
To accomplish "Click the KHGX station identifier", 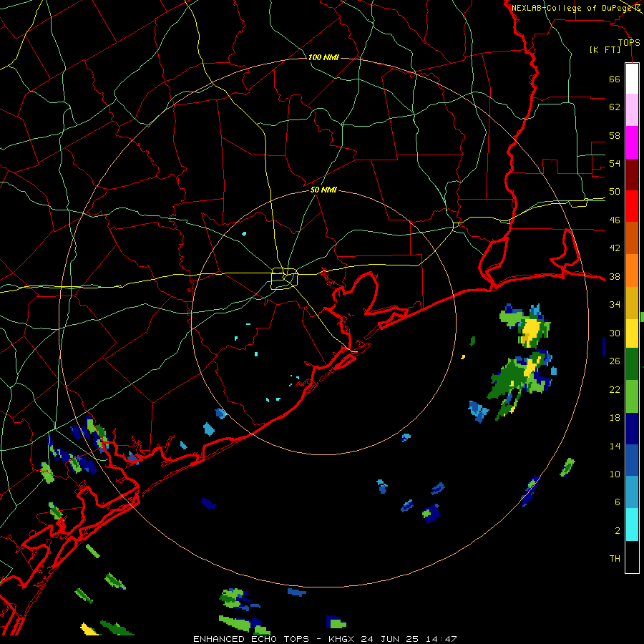I will (343, 639).
